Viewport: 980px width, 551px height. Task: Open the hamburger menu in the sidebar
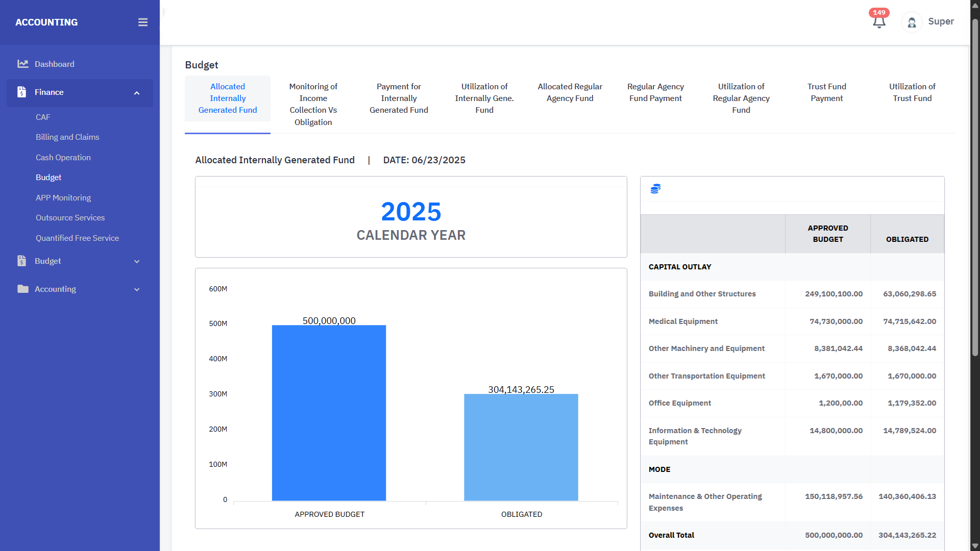point(142,22)
